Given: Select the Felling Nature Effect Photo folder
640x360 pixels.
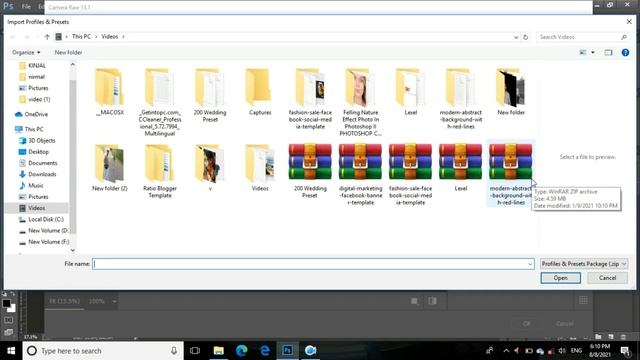Looking at the screenshot, I should tap(360, 102).
